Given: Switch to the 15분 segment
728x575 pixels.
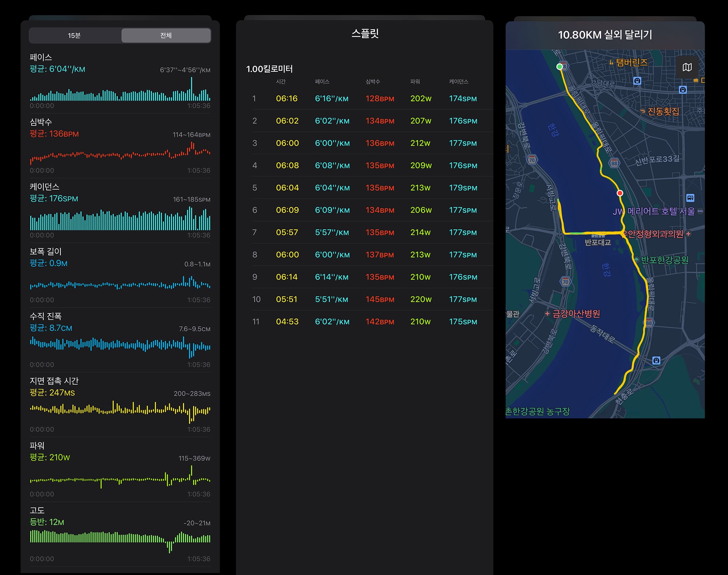Looking at the screenshot, I should (x=74, y=35).
